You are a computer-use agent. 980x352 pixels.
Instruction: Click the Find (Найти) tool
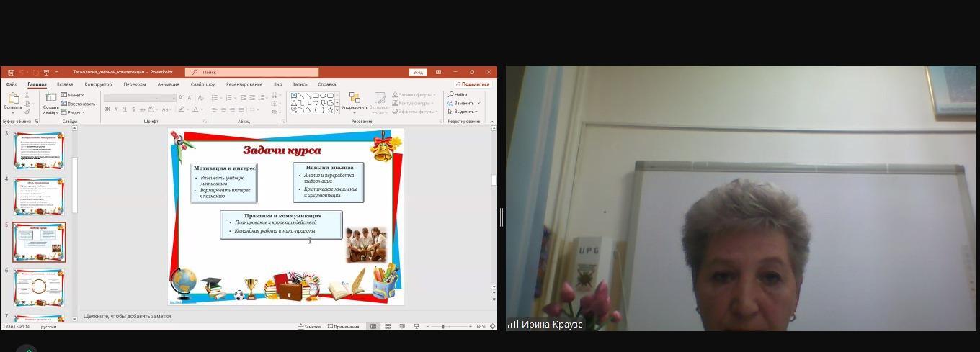(x=458, y=95)
